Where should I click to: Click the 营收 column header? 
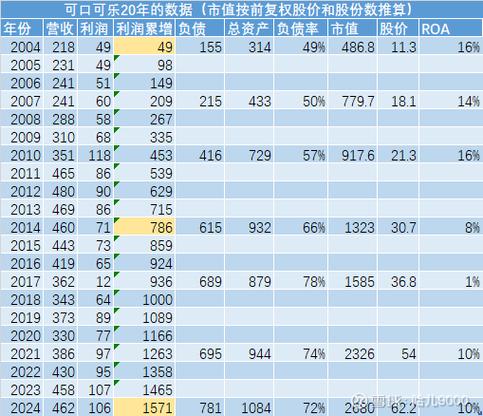(60, 28)
